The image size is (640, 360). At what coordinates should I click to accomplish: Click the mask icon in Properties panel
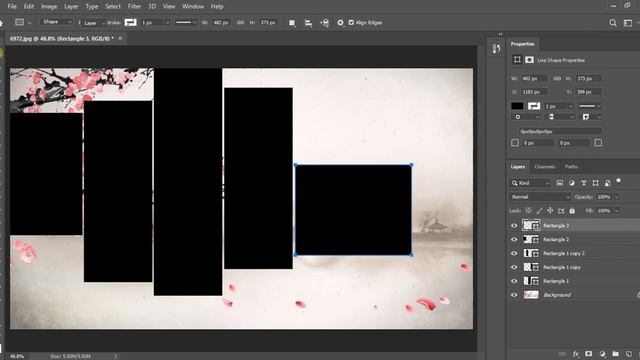click(529, 60)
